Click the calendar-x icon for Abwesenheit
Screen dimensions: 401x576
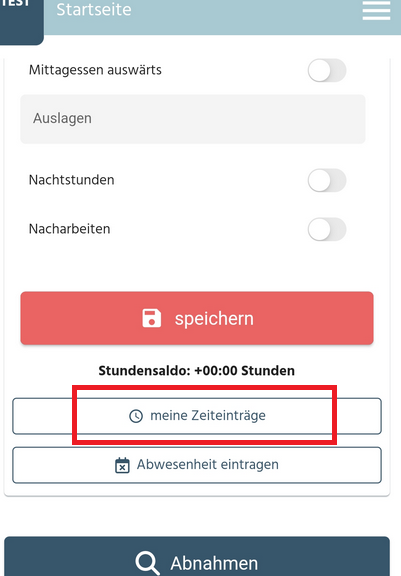(x=122, y=465)
